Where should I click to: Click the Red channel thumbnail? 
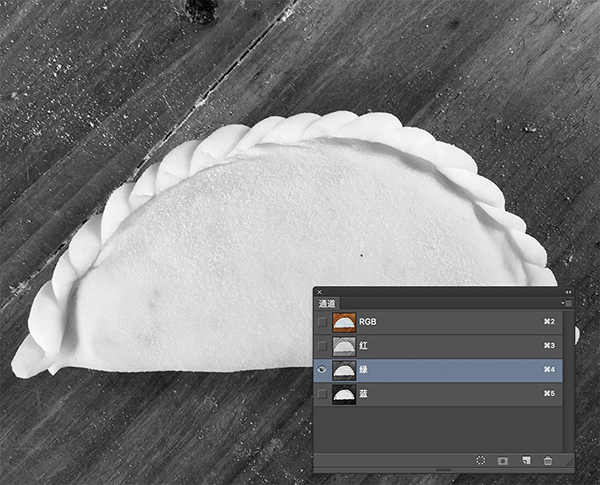point(344,346)
